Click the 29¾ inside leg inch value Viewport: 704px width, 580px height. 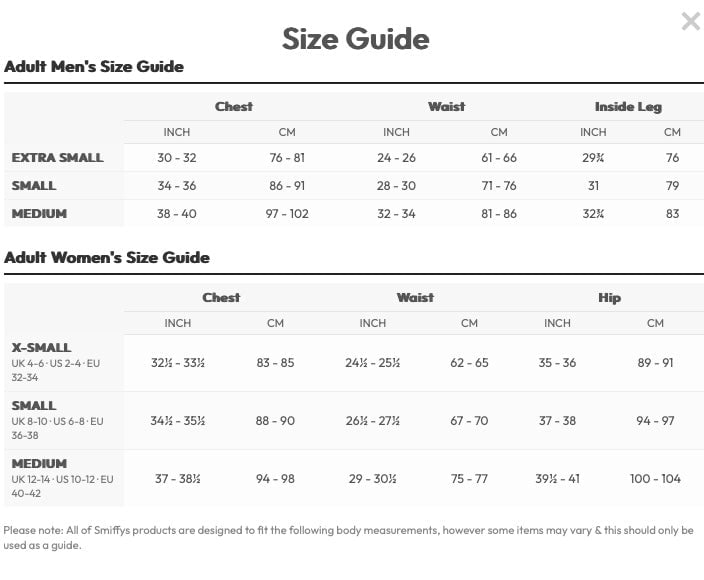pos(593,158)
